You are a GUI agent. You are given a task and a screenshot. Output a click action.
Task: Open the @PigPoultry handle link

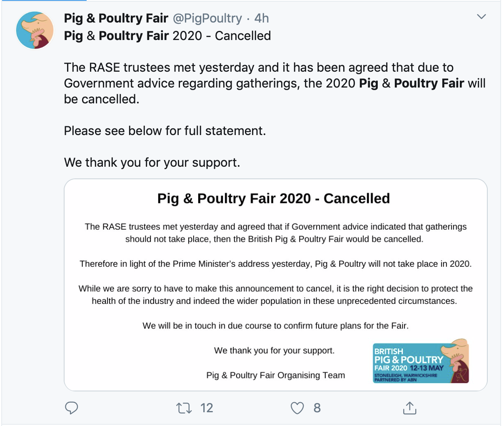click(207, 18)
